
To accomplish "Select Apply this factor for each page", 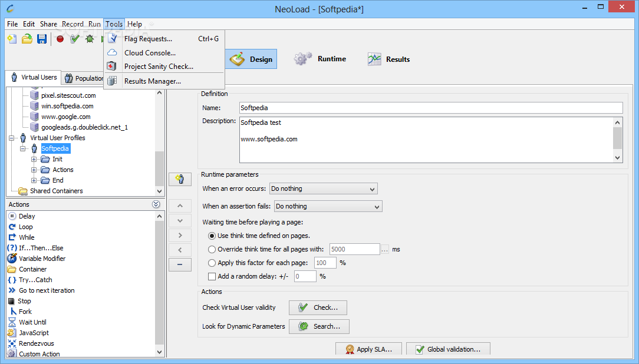I will 212,263.
